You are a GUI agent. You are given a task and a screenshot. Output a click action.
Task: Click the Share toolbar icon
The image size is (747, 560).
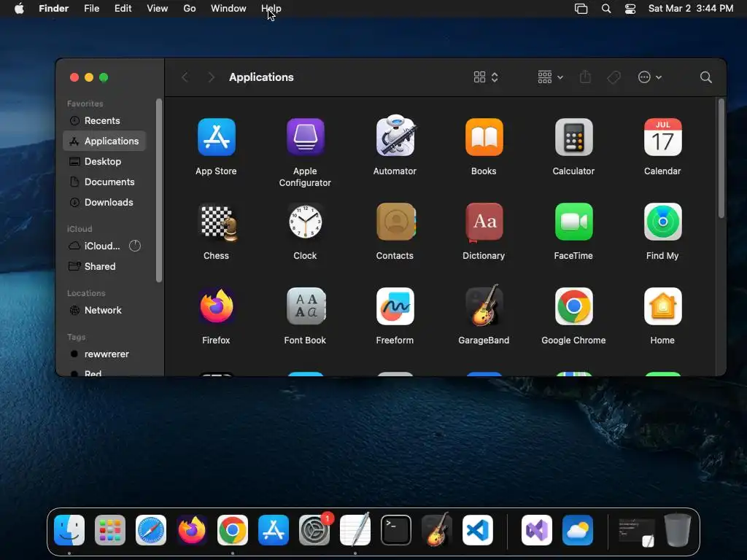[x=585, y=77]
